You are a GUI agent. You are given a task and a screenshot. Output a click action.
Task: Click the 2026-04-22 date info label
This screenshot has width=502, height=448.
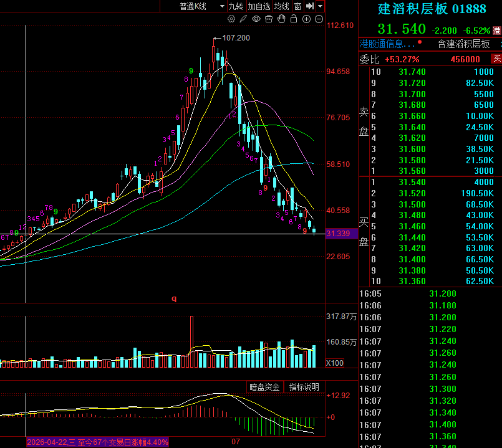98,442
